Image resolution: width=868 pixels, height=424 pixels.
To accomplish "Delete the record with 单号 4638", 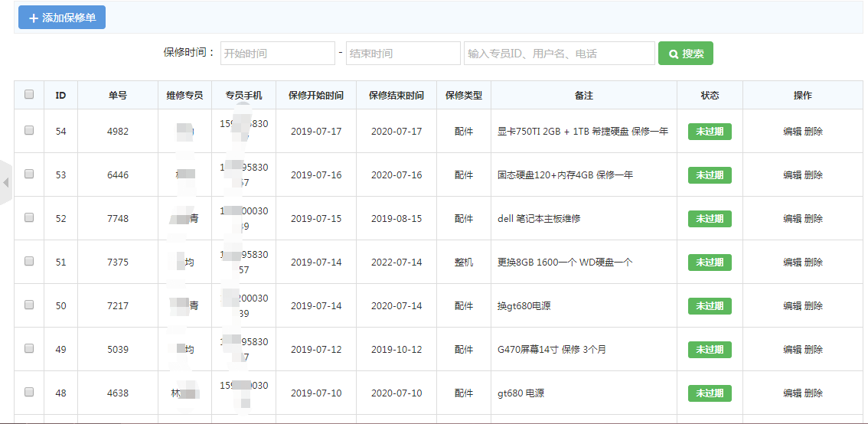I will click(x=813, y=393).
